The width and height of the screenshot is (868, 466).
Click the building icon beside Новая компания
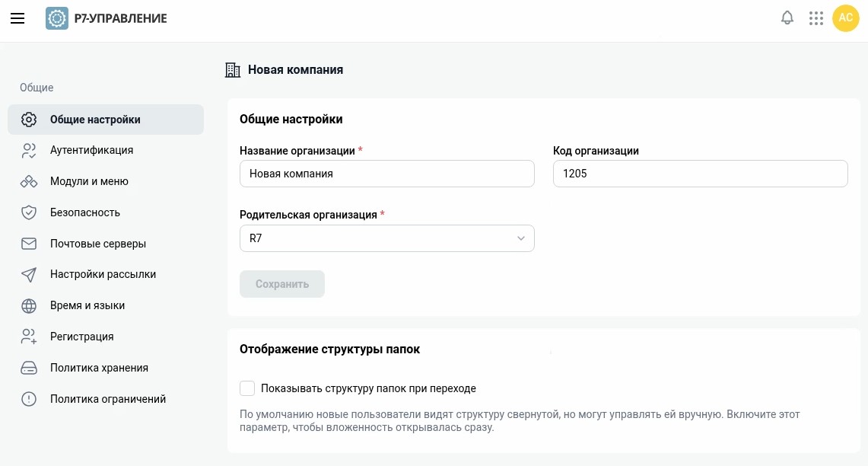233,70
